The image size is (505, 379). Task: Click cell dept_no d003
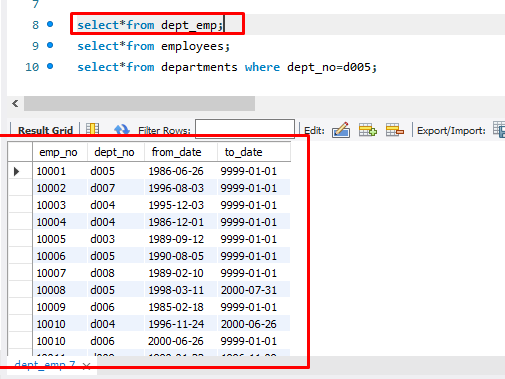(116, 239)
